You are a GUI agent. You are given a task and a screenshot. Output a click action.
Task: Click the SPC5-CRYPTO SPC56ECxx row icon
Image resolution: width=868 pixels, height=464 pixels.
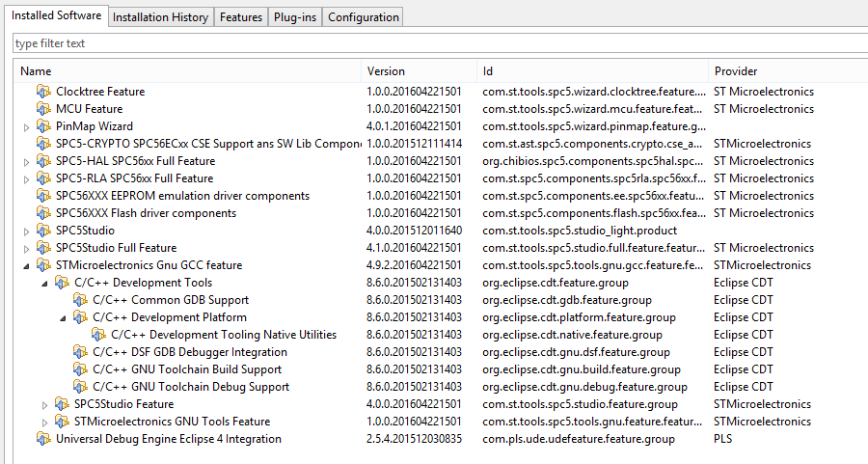click(43, 144)
